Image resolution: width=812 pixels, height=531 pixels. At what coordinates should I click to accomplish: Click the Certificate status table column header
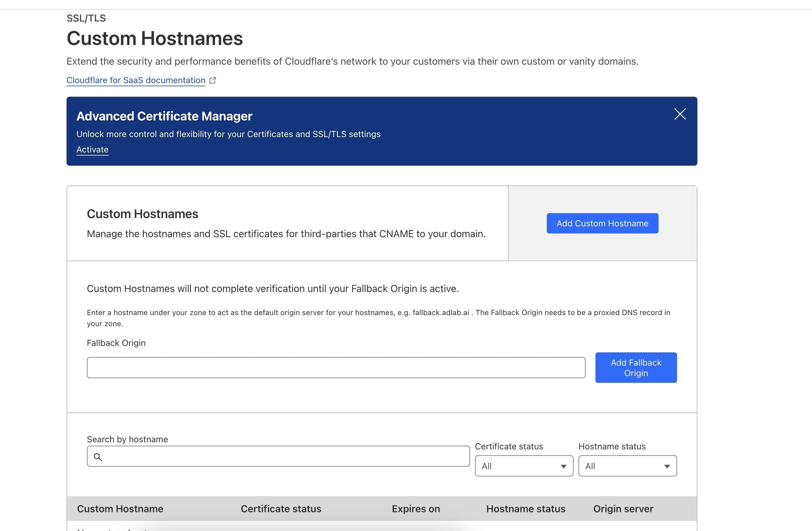tap(281, 509)
